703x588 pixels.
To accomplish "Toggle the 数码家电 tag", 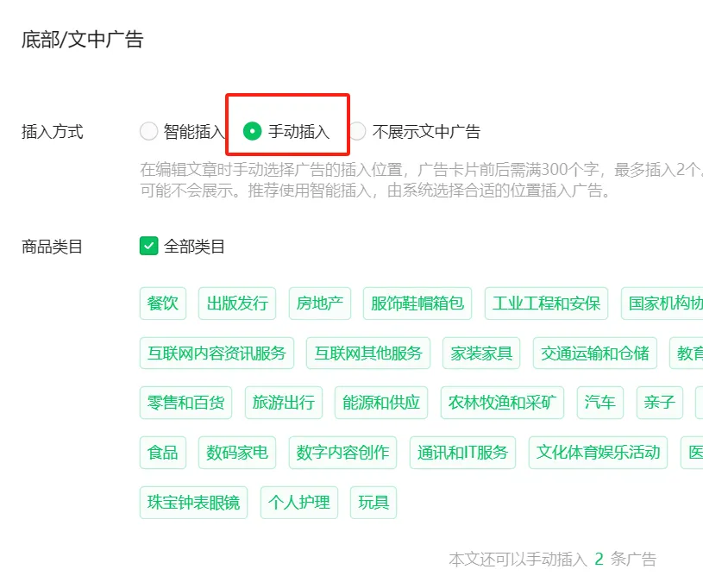I will [x=237, y=453].
